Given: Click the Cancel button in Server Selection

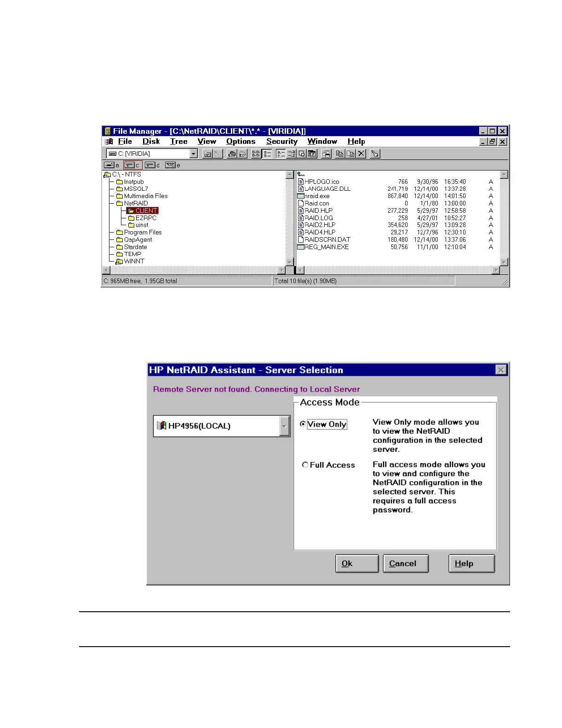Looking at the screenshot, I should click(406, 563).
